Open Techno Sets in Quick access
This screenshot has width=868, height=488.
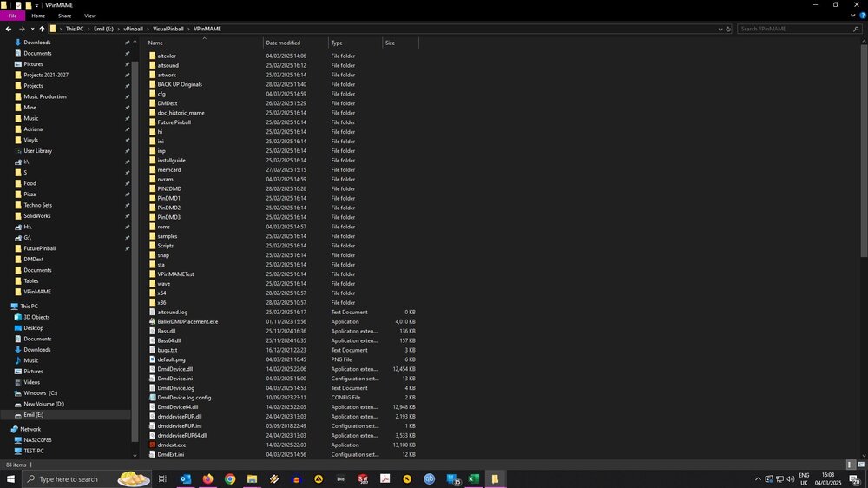[37, 205]
